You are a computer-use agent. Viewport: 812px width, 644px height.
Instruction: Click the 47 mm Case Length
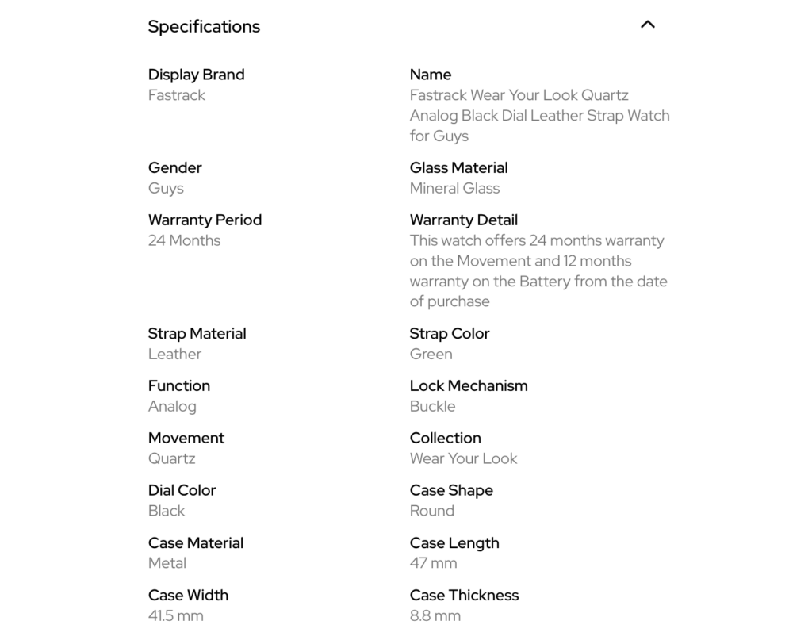pyautogui.click(x=434, y=563)
